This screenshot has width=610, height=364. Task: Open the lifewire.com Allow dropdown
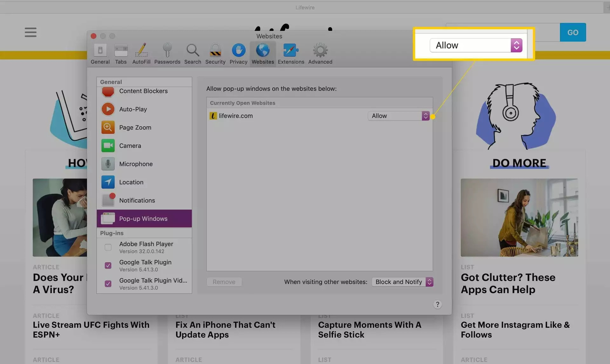(x=398, y=116)
